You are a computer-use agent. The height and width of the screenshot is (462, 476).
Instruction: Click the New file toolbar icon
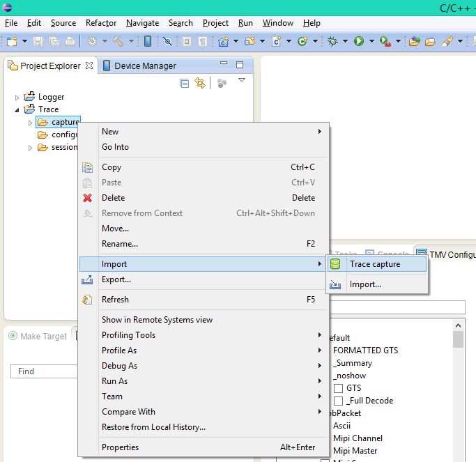pos(12,42)
